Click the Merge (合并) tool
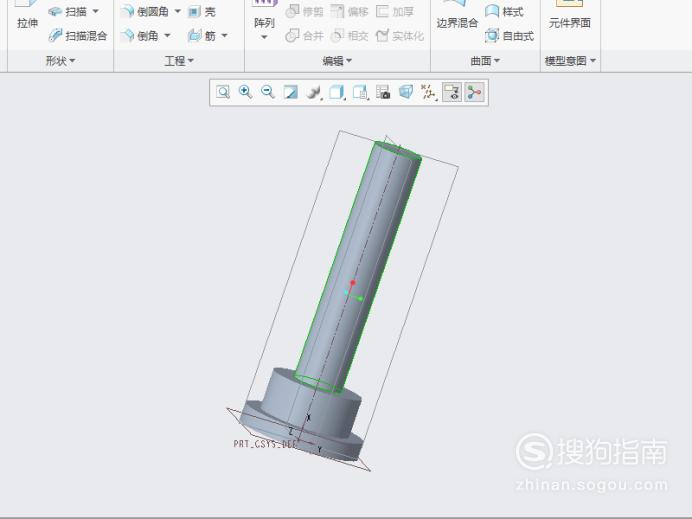The width and height of the screenshot is (692, 519). [304, 35]
